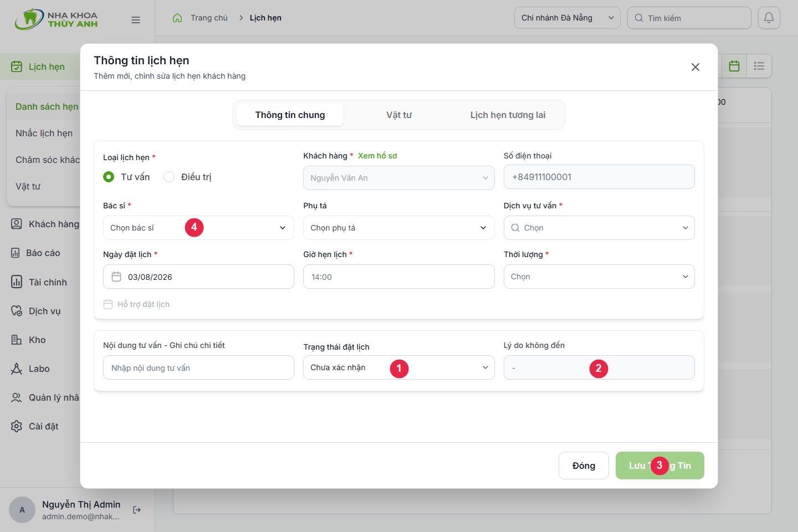Click the Số điện thoại field
798x532 pixels.
(x=599, y=177)
